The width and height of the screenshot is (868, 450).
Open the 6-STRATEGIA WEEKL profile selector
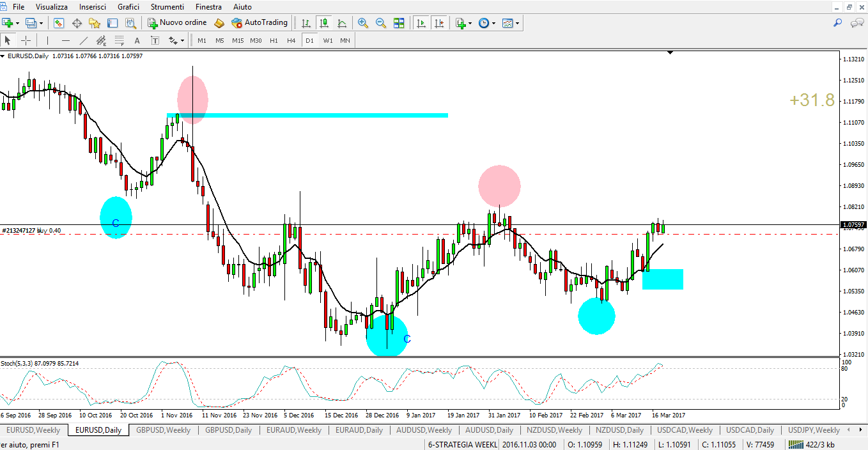[x=462, y=444]
